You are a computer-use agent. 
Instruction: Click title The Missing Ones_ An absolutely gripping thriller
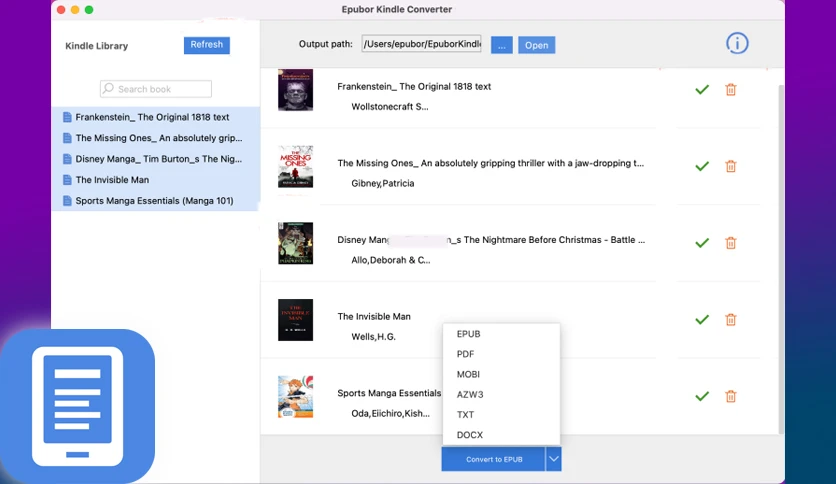pos(491,163)
